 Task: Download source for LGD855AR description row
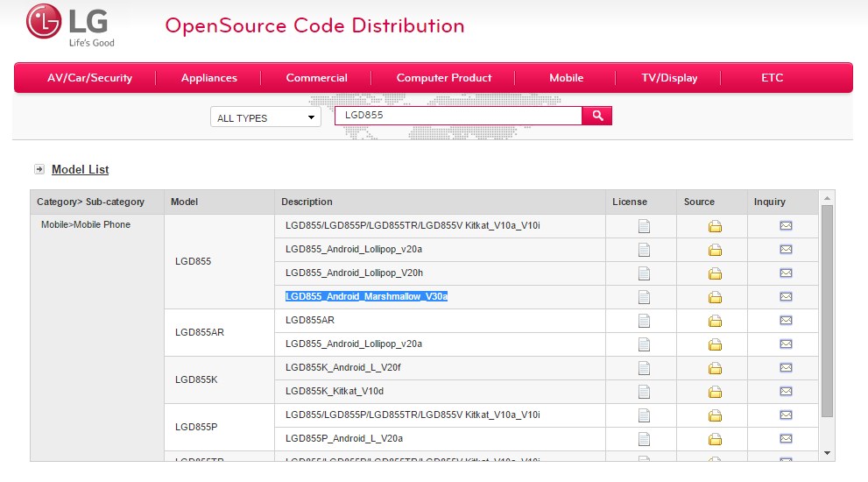(715, 321)
